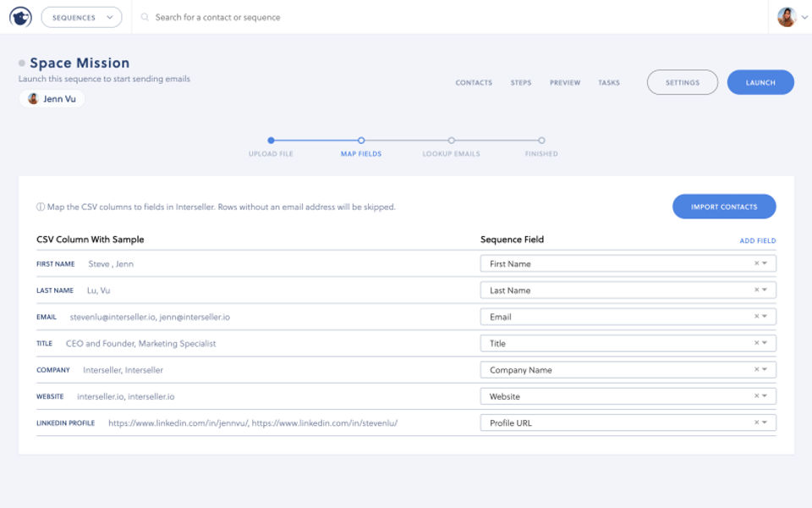This screenshot has height=508, width=812.
Task: Focus the contact or sequence search field
Action: tap(217, 17)
